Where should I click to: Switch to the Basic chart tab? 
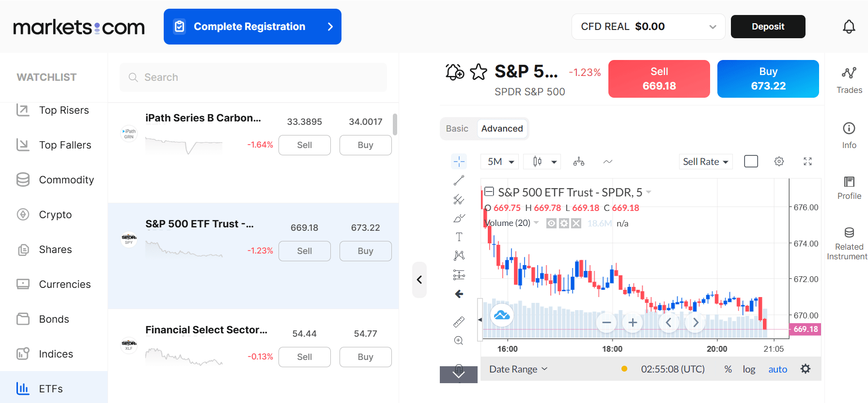pos(457,128)
